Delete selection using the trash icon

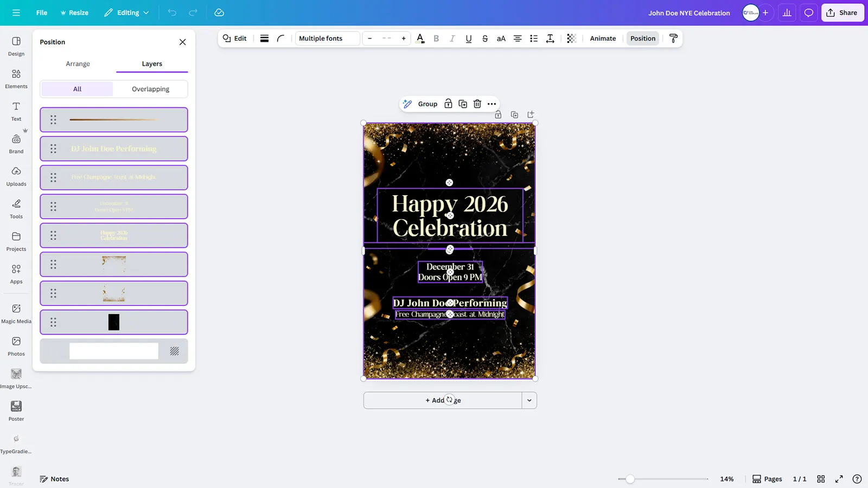(x=477, y=104)
